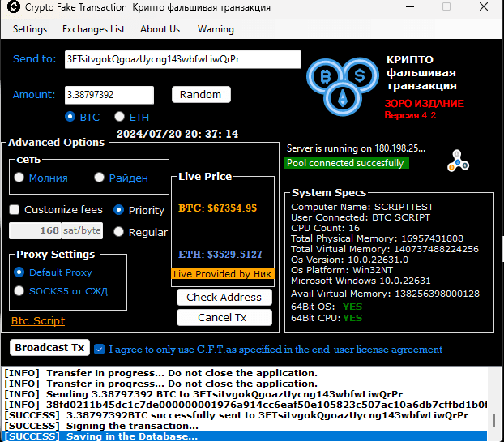
Task: Click the ETH: $3529.5127 live price
Action: tap(220, 255)
